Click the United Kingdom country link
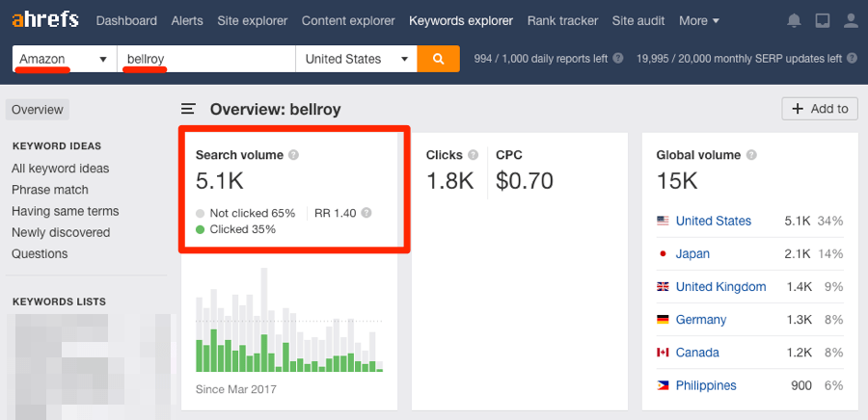Screen dimensions: 868x420 [x=720, y=287]
